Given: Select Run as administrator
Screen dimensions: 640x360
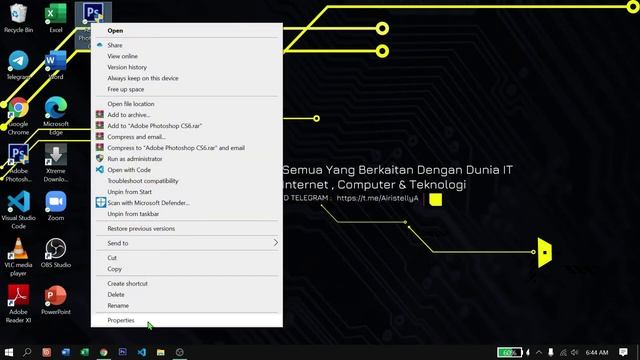Looking at the screenshot, I should pyautogui.click(x=187, y=159).
